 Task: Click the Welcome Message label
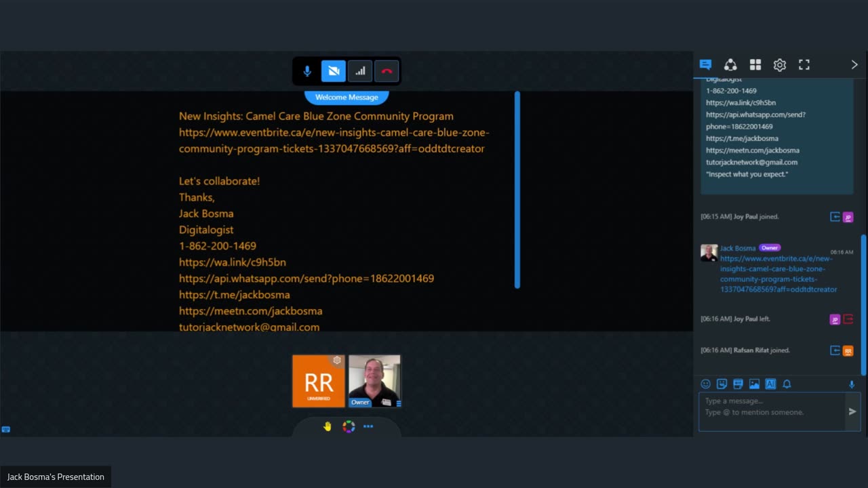pos(347,97)
